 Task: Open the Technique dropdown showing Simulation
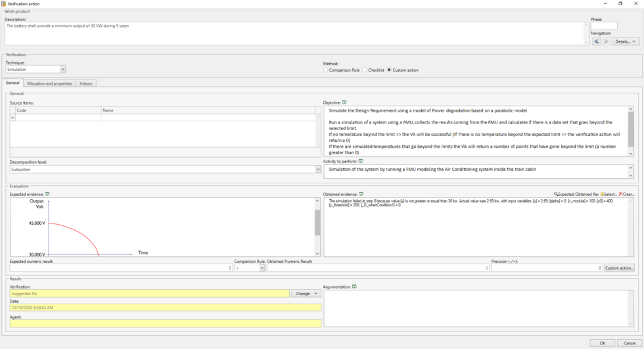[63, 69]
